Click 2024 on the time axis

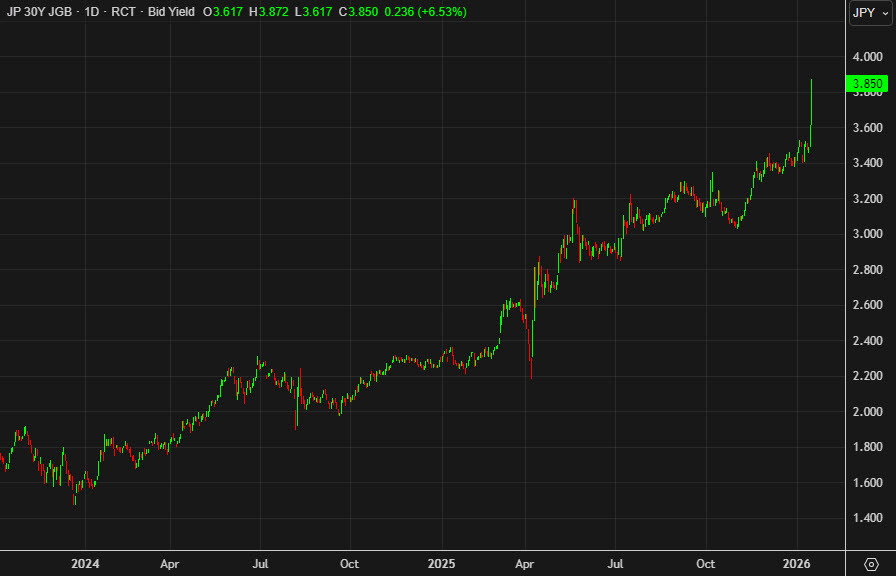pyautogui.click(x=85, y=564)
